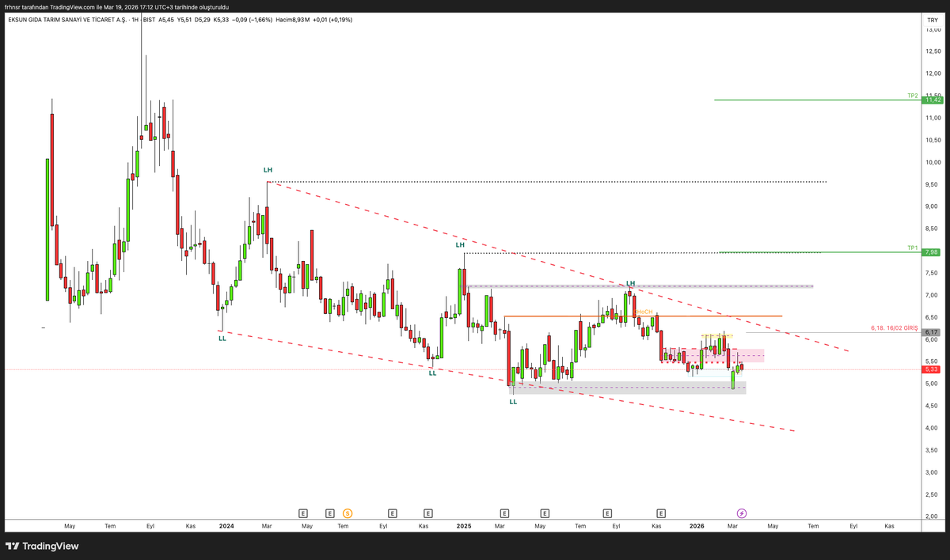This screenshot has width=950, height=560.
Task: Select the '6,18. 16/02 GİRİŞ' entry note
Action: point(893,327)
